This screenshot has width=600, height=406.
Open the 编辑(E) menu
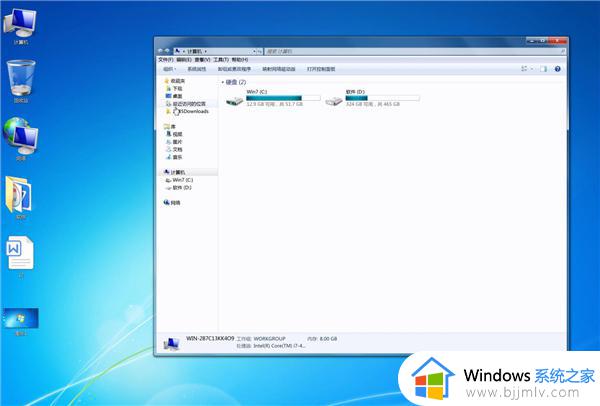point(184,60)
